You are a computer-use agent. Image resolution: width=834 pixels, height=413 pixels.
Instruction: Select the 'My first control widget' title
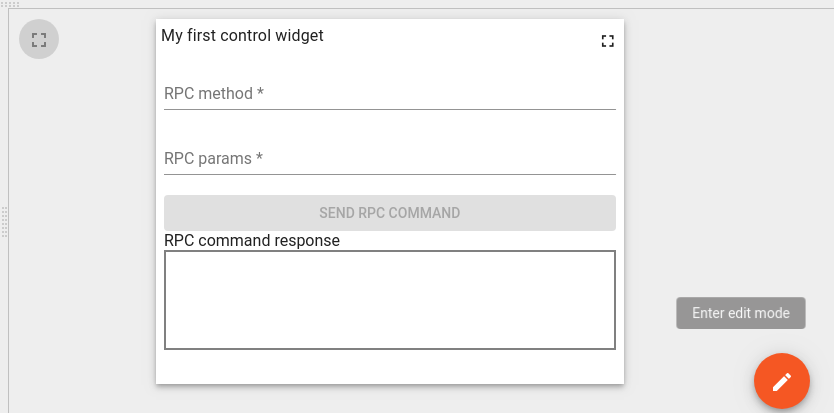pos(242,36)
